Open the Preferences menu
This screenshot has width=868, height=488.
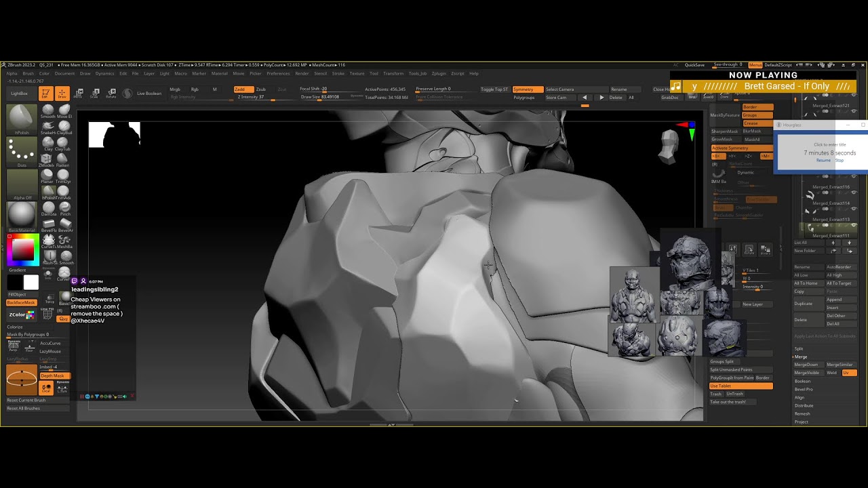tap(278, 73)
